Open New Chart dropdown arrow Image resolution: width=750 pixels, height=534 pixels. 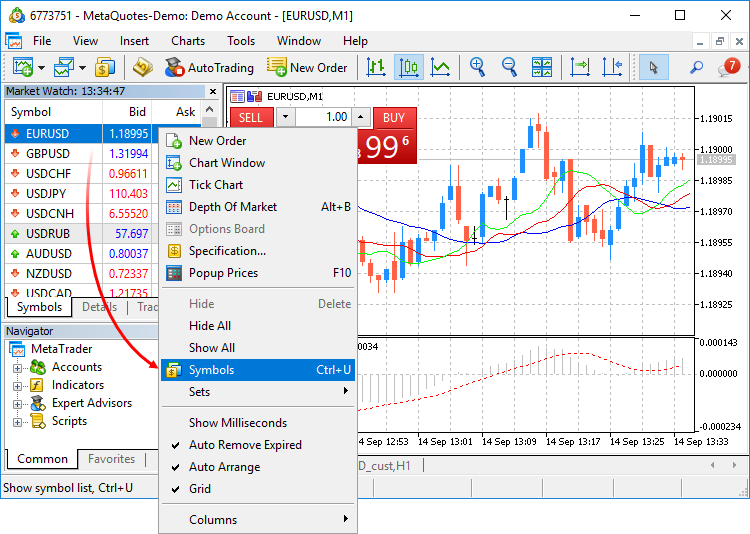(x=42, y=67)
